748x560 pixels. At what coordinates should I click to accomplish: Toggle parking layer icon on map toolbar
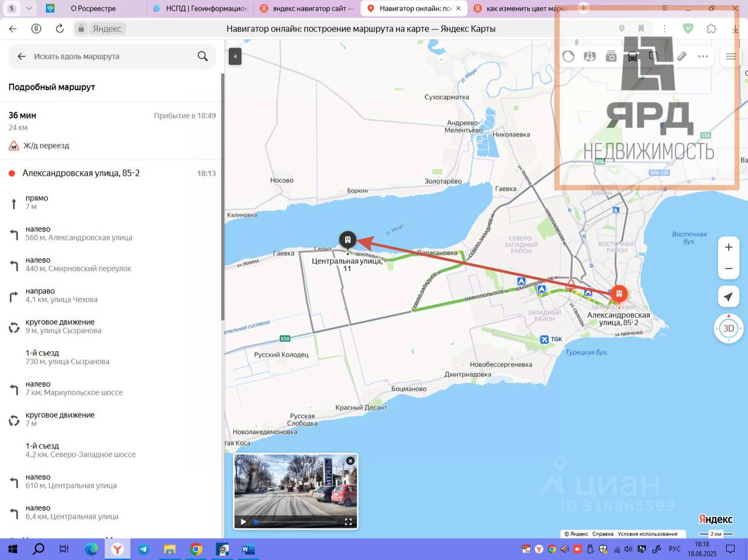[x=653, y=56]
